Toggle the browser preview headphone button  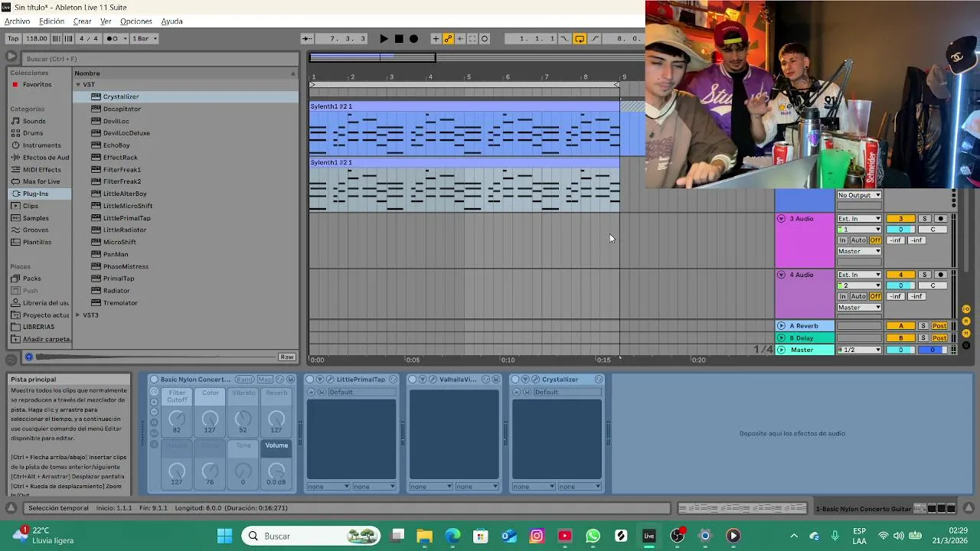pos(29,357)
